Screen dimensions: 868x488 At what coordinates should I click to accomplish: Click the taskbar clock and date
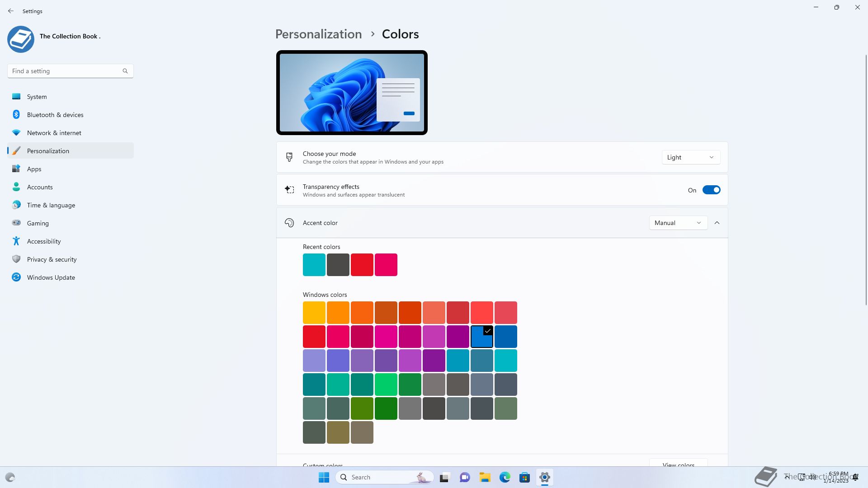click(837, 477)
